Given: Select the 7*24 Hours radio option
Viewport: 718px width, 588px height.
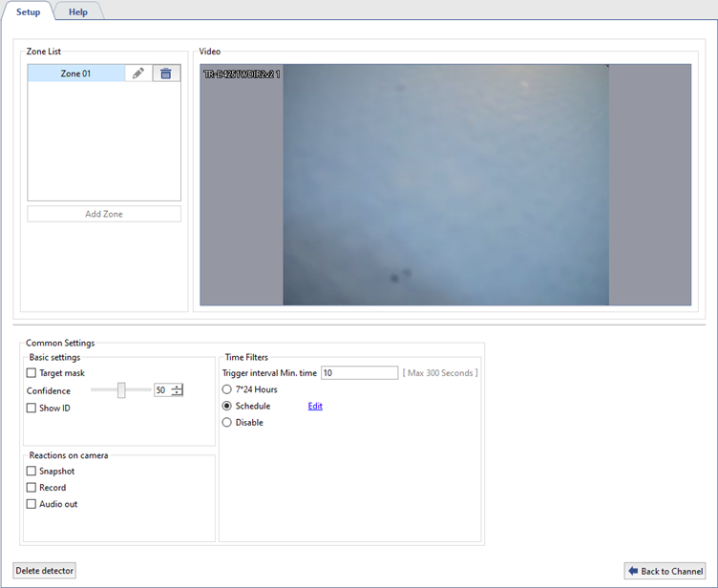Looking at the screenshot, I should click(227, 389).
